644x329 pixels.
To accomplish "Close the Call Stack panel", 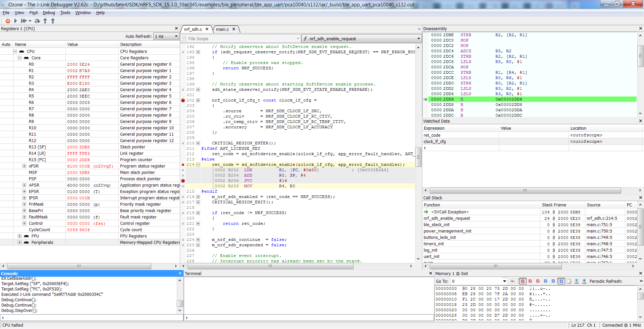I will click(x=640, y=198).
